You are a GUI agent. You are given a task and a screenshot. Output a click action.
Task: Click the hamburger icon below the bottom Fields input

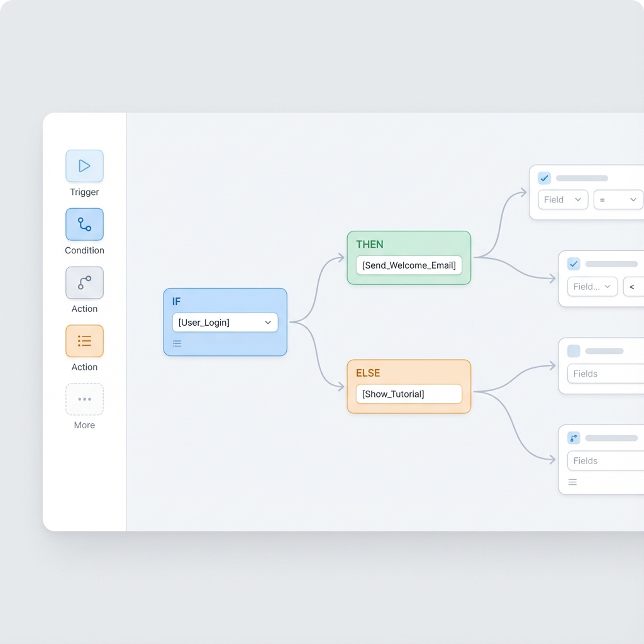point(572,482)
